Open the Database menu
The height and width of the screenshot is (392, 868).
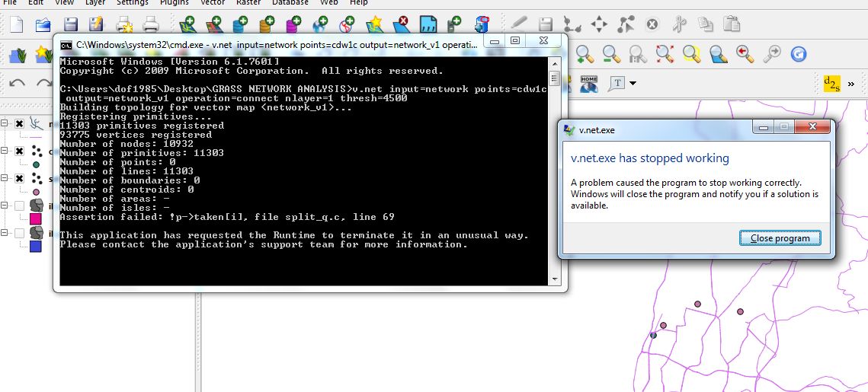click(290, 3)
